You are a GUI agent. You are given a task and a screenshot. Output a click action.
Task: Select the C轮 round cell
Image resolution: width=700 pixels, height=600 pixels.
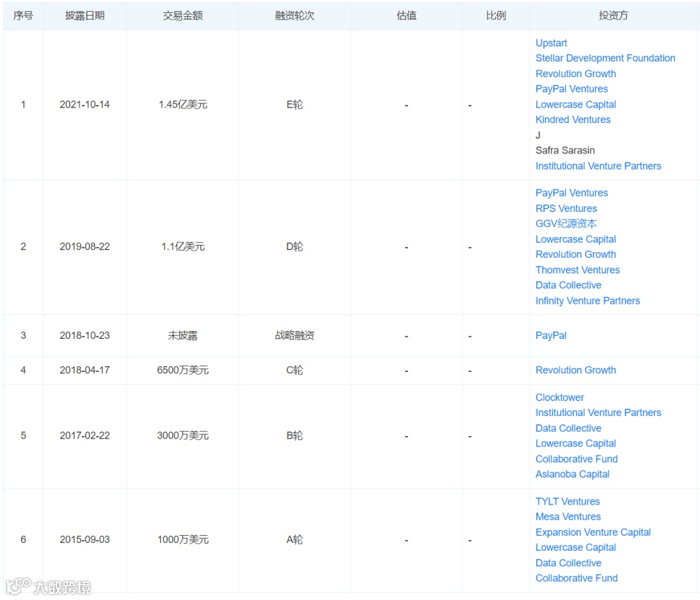pyautogui.click(x=295, y=371)
